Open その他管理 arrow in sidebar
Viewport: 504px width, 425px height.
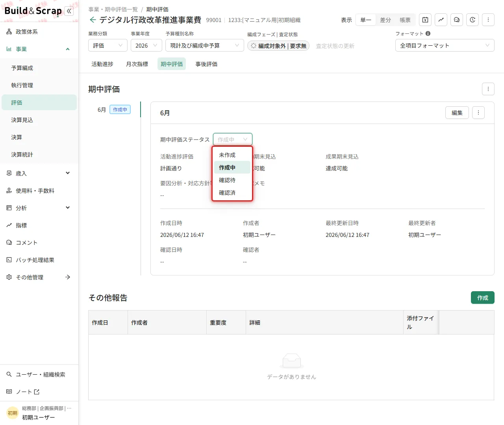point(68,277)
